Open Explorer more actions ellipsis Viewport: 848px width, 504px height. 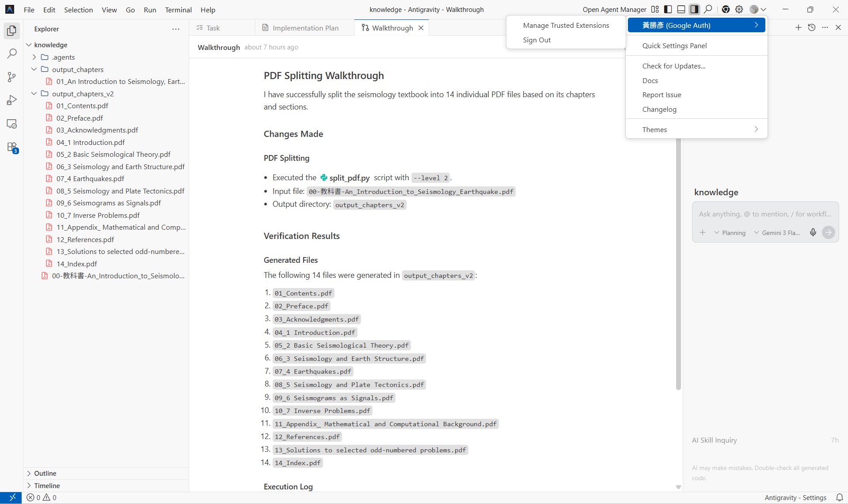[x=176, y=29]
